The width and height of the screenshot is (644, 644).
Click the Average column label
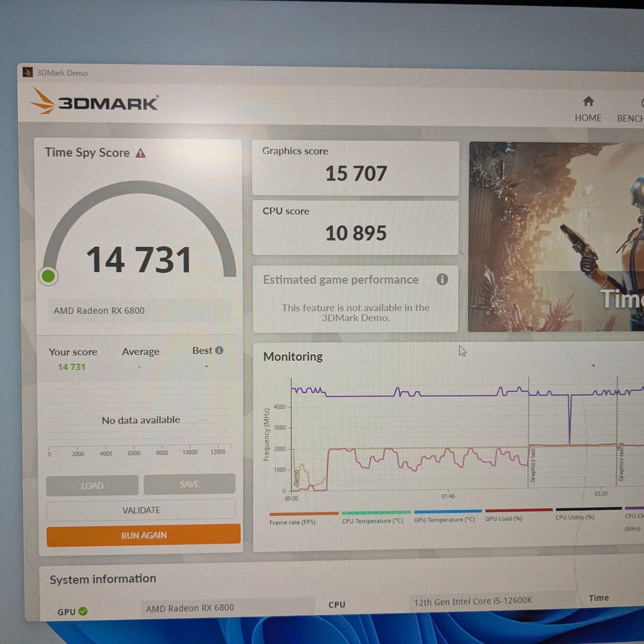click(141, 352)
